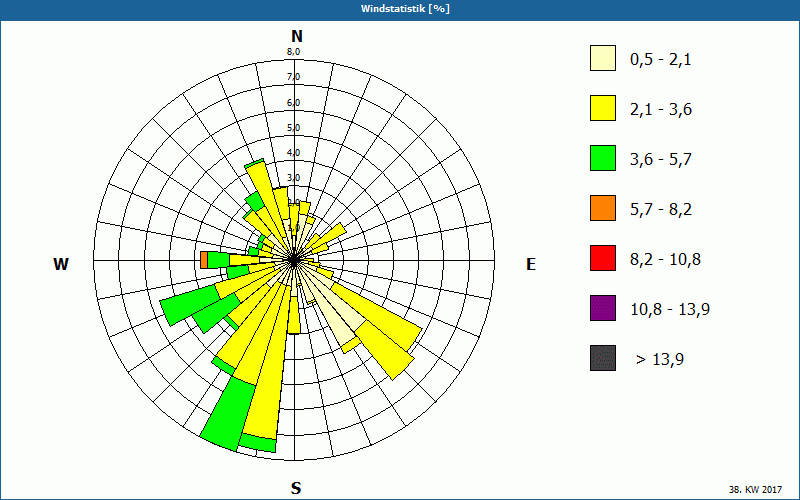
Task: Click the '4,0' radial axis label
Action: (x=293, y=153)
